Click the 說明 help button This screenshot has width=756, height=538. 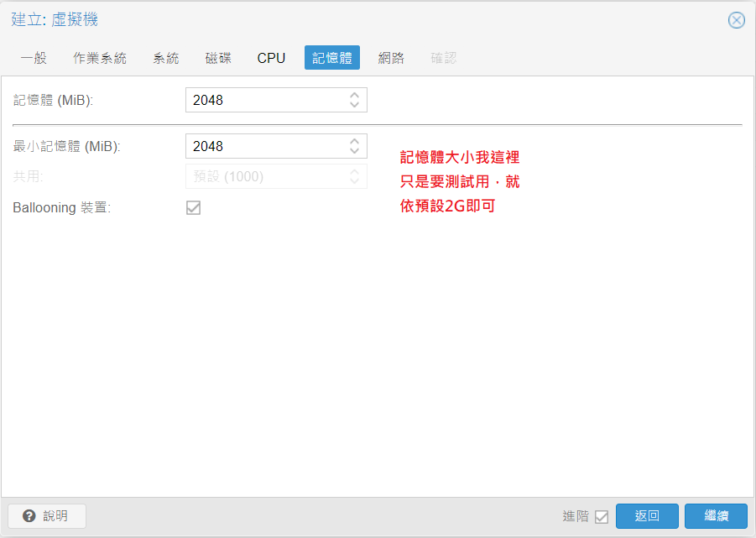coord(47,516)
